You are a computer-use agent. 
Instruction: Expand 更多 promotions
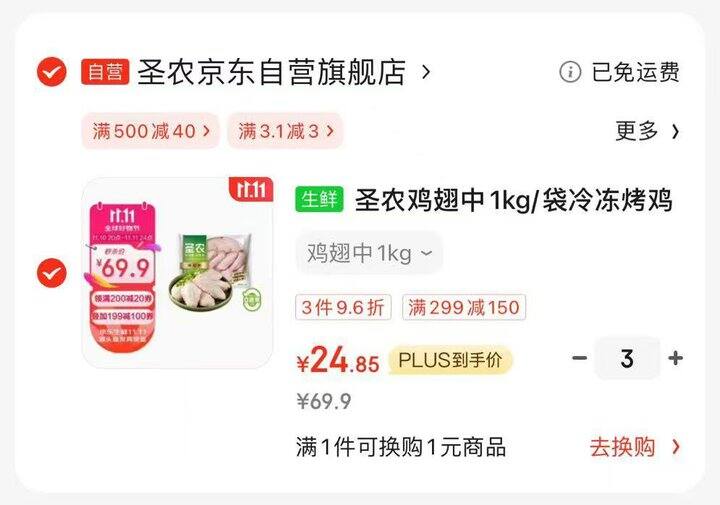click(x=647, y=131)
